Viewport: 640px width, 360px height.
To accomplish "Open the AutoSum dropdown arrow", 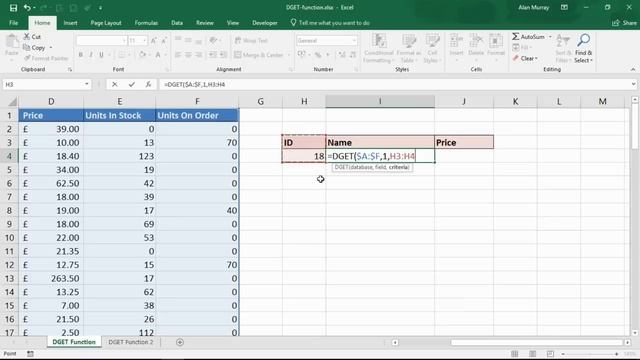I will [x=550, y=37].
